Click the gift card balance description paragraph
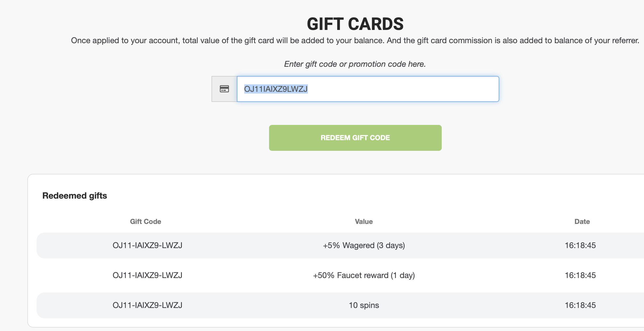 [355, 41]
